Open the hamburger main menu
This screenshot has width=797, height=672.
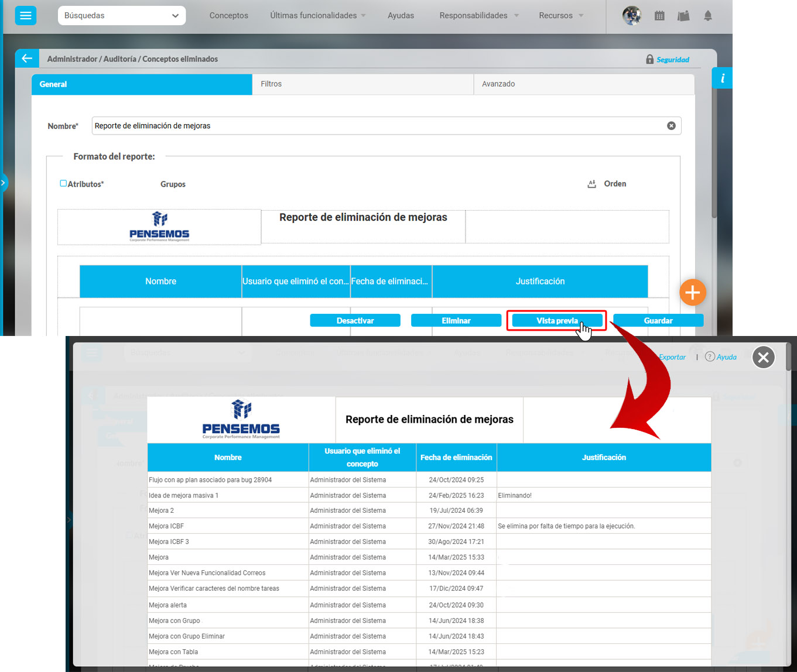tap(26, 16)
